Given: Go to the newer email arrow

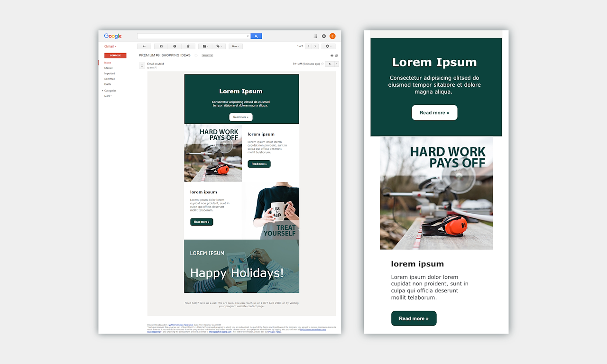Looking at the screenshot, I should point(309,46).
